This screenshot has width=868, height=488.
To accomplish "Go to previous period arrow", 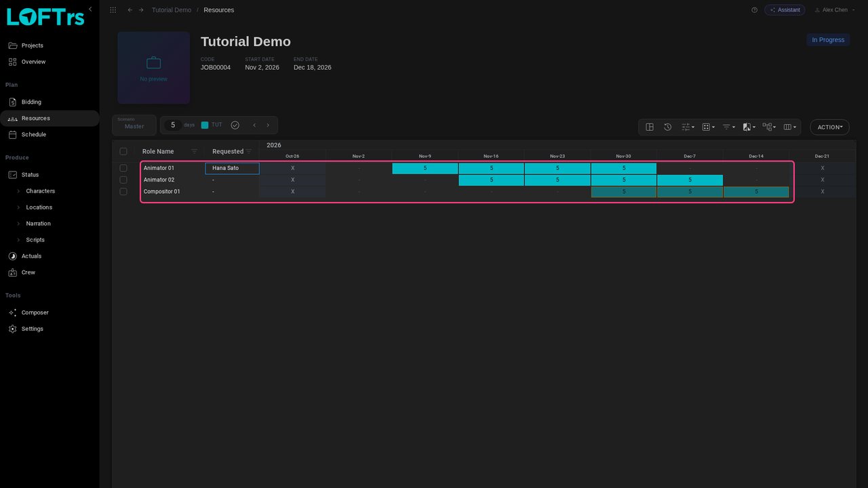I will (x=254, y=125).
